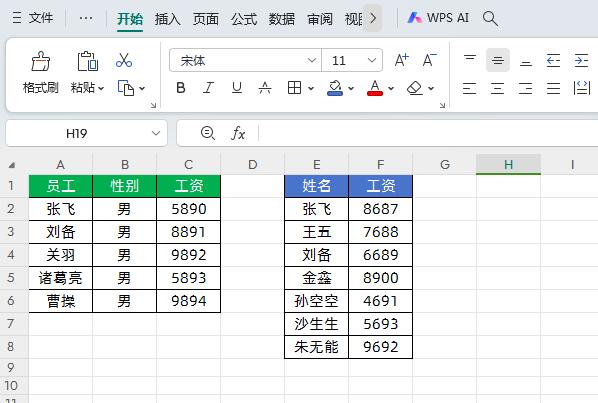Screen dimensions: 598x403
Task: Open font group dialog launcher
Action: pos(442,105)
